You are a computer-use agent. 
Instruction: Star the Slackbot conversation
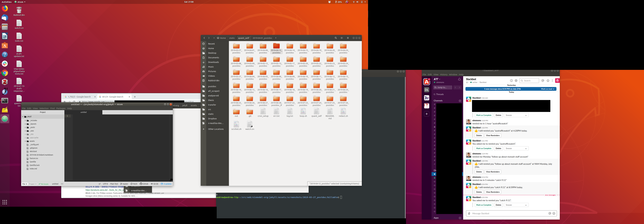[467, 82]
